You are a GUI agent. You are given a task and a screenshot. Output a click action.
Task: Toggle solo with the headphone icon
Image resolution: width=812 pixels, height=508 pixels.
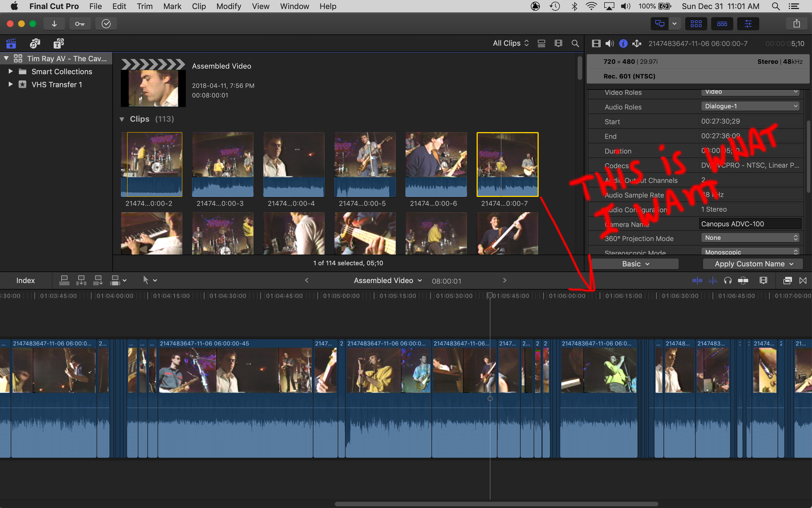728,281
